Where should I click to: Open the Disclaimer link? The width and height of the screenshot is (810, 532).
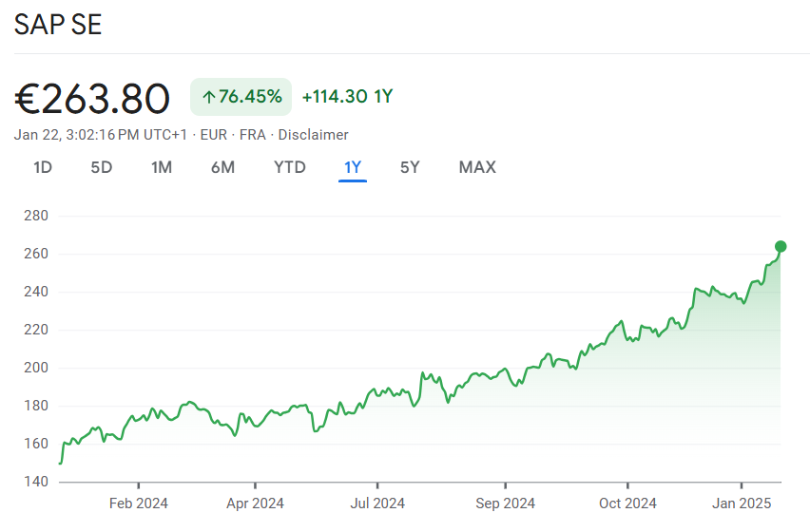(313, 135)
